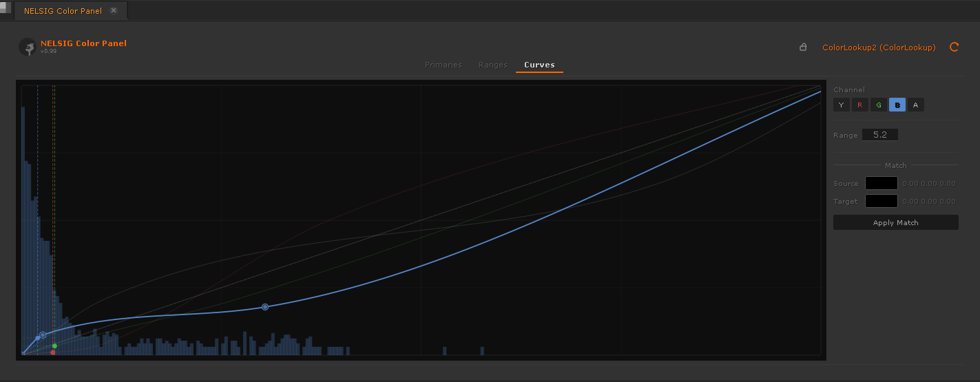Viewport: 980px width, 382px height.
Task: Click the Apply Match button
Action: pyautogui.click(x=896, y=222)
